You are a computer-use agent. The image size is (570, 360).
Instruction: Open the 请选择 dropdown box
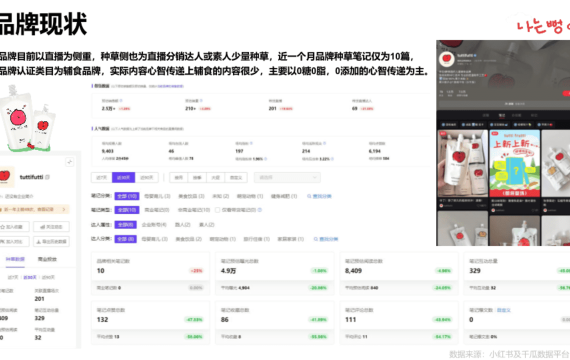(287, 177)
